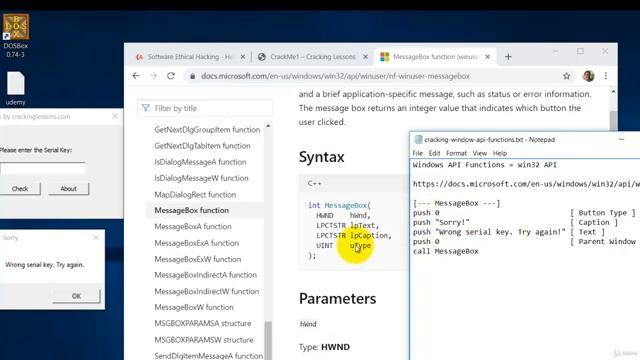Click the Notepad title bar icon
640x360 pixels.
pos(418,140)
